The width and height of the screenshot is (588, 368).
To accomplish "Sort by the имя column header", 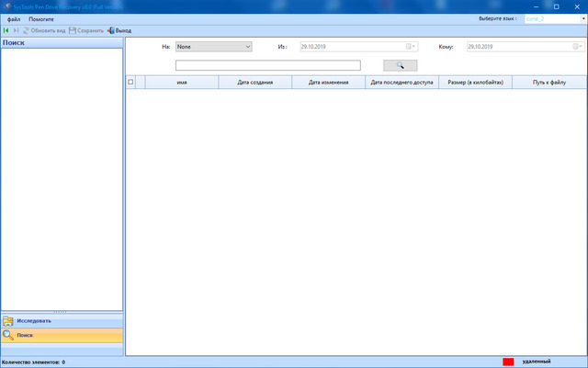I will click(182, 82).
